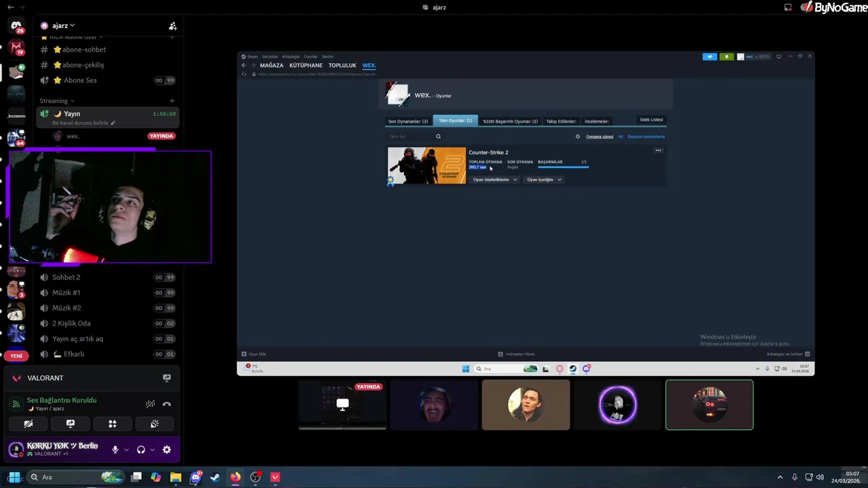
Task: Click the Oyun bul search field
Action: (414, 136)
